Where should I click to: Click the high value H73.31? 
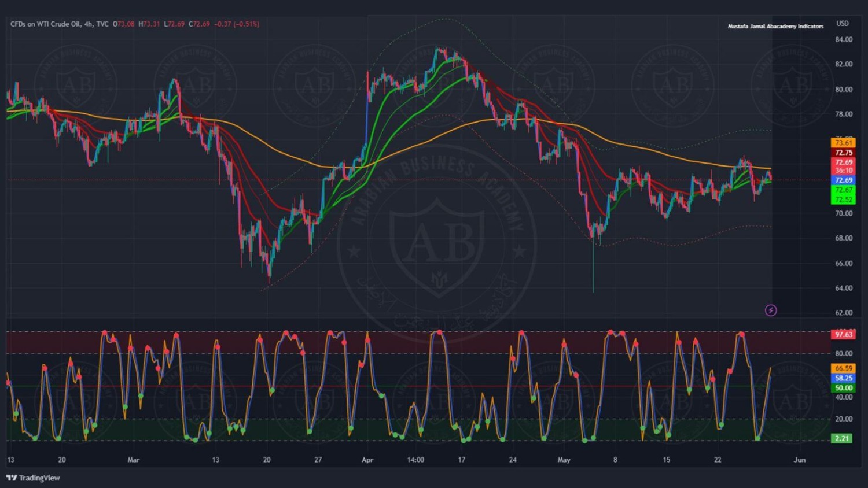coord(149,24)
